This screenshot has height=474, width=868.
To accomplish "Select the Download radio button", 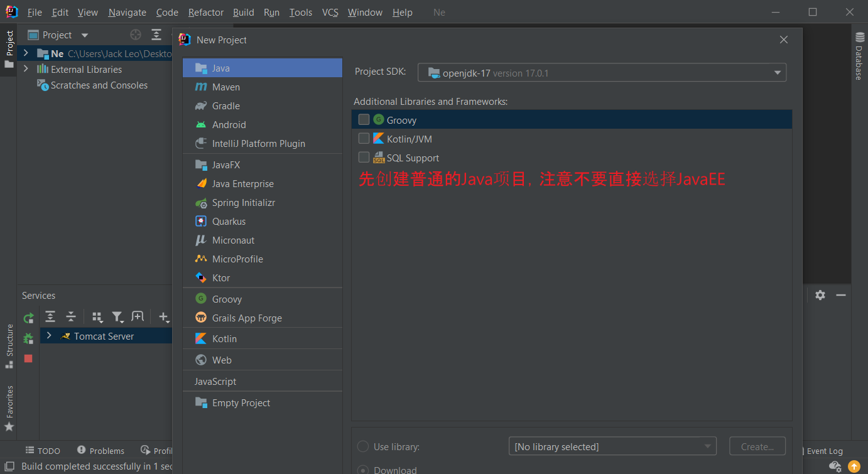I will click(x=363, y=470).
